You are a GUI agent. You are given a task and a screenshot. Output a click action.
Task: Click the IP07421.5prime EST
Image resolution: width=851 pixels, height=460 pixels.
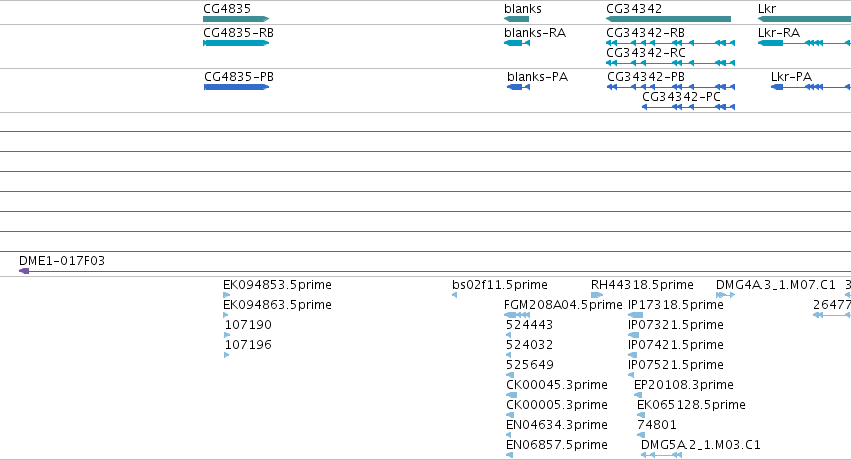pyautogui.click(x=632, y=355)
